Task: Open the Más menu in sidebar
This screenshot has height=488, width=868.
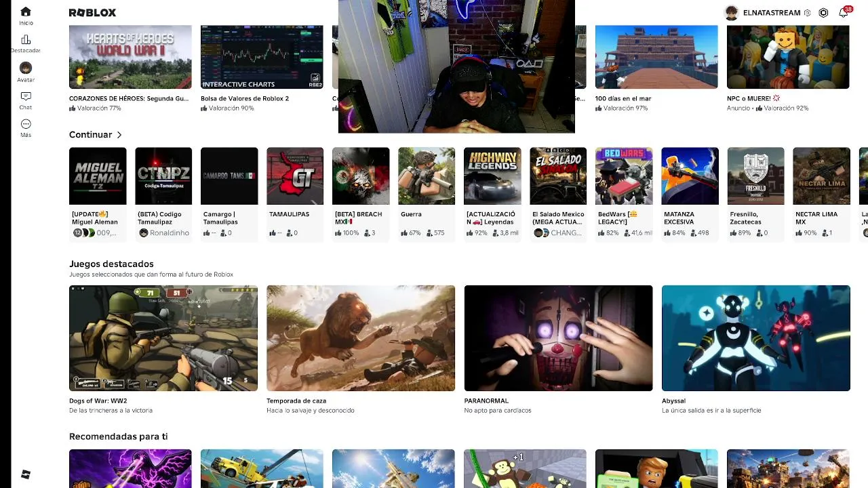Action: [26, 128]
